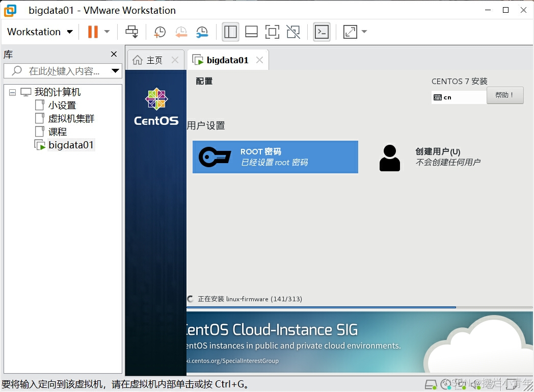Enter full screen mode icon

click(272, 32)
